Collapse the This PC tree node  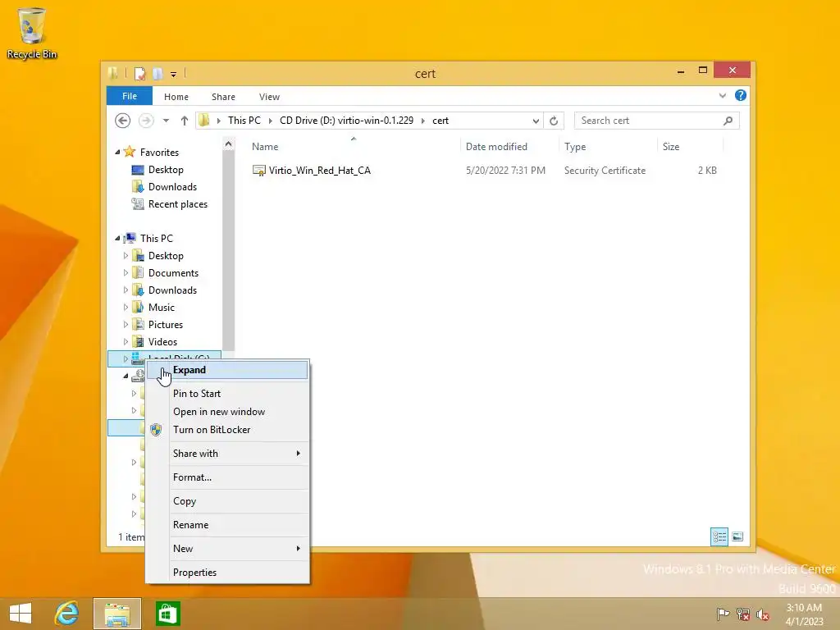pyautogui.click(x=117, y=239)
